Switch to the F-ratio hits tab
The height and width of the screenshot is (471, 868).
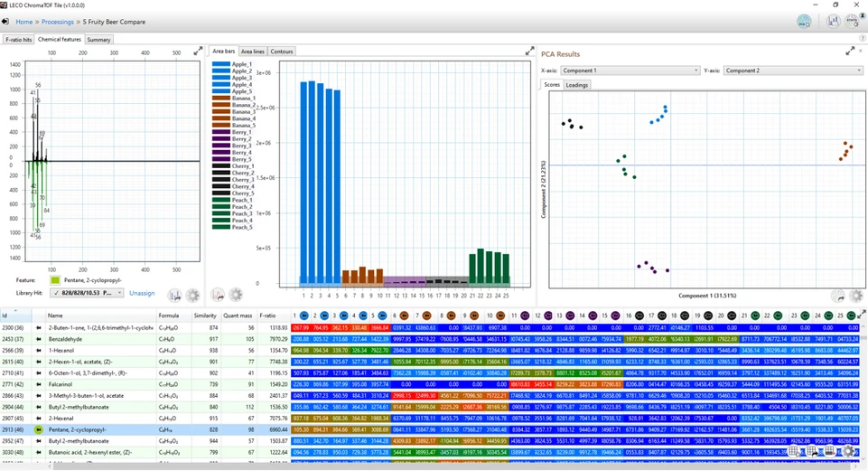(18, 40)
